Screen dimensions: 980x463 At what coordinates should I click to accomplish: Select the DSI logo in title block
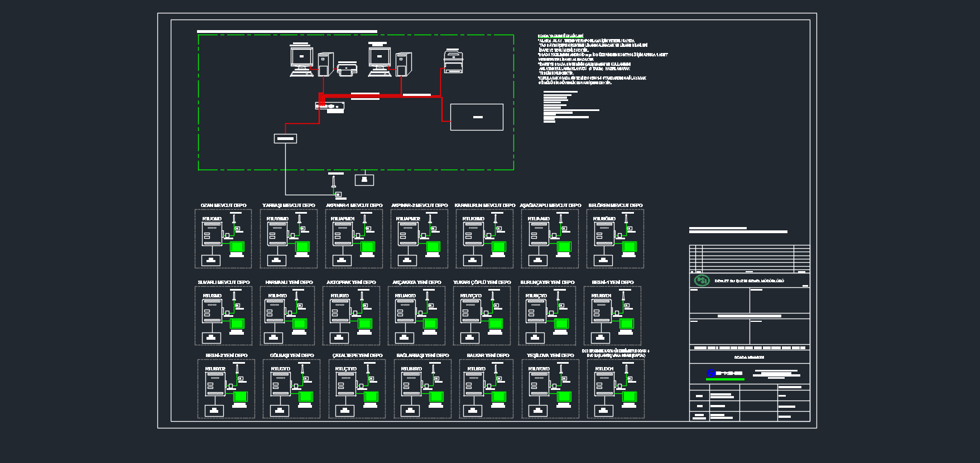(701, 281)
